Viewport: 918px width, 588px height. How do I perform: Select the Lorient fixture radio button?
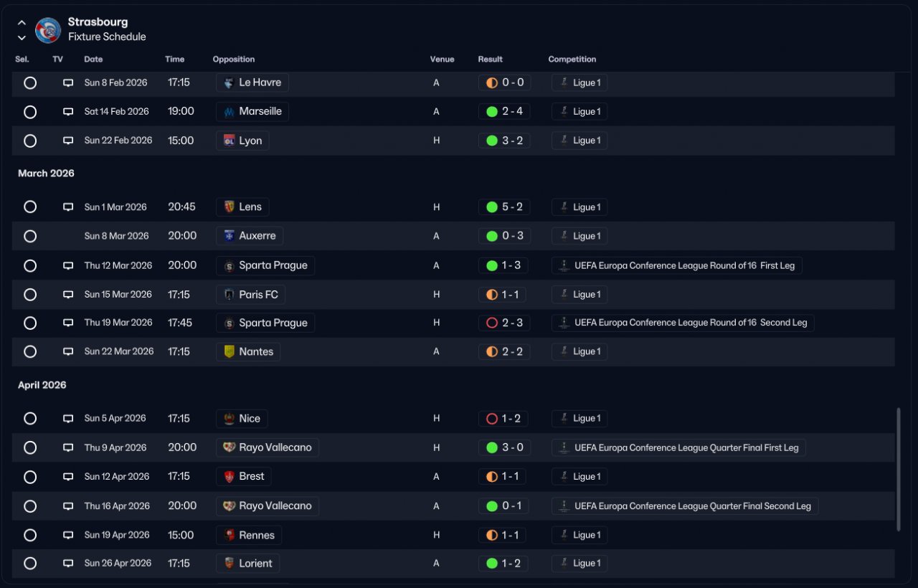[x=30, y=564]
